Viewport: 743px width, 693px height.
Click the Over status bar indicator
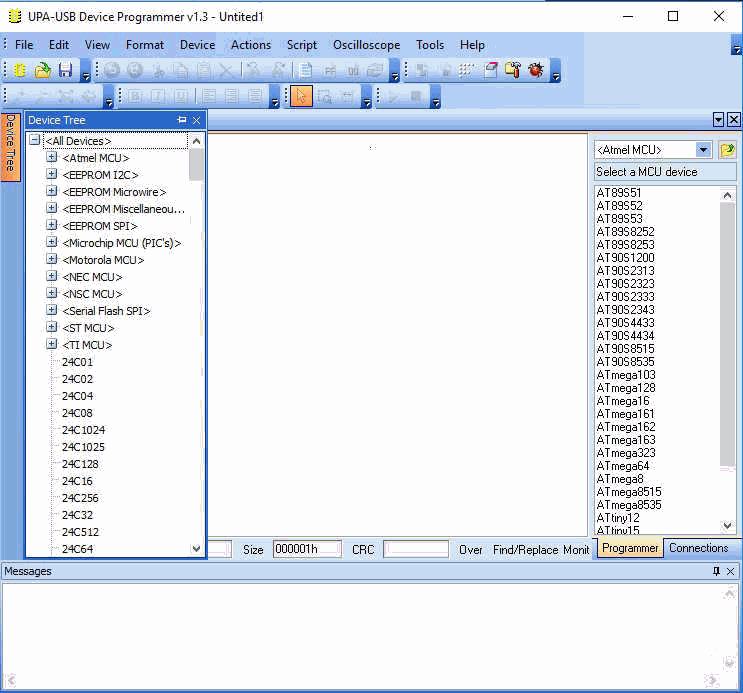coord(471,550)
